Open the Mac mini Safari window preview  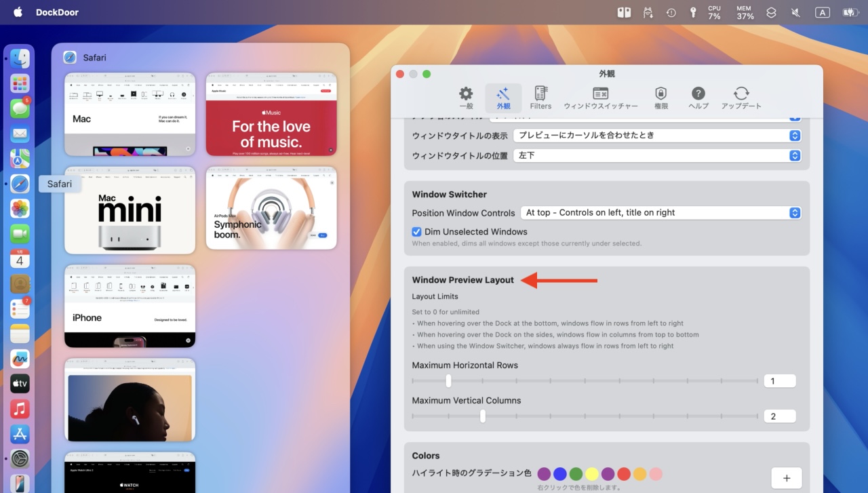(130, 210)
